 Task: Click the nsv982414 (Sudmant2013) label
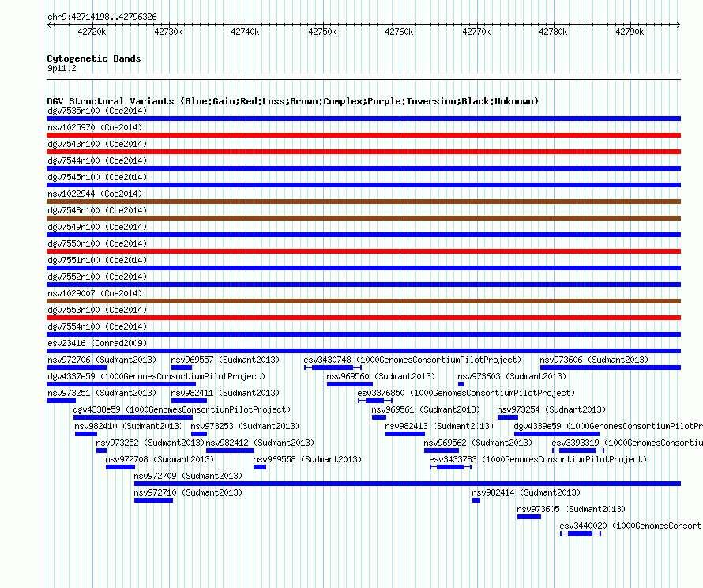[526, 492]
